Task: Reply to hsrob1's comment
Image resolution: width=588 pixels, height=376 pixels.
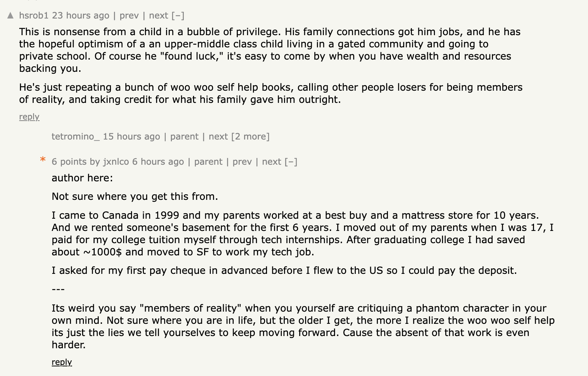Action: point(29,117)
